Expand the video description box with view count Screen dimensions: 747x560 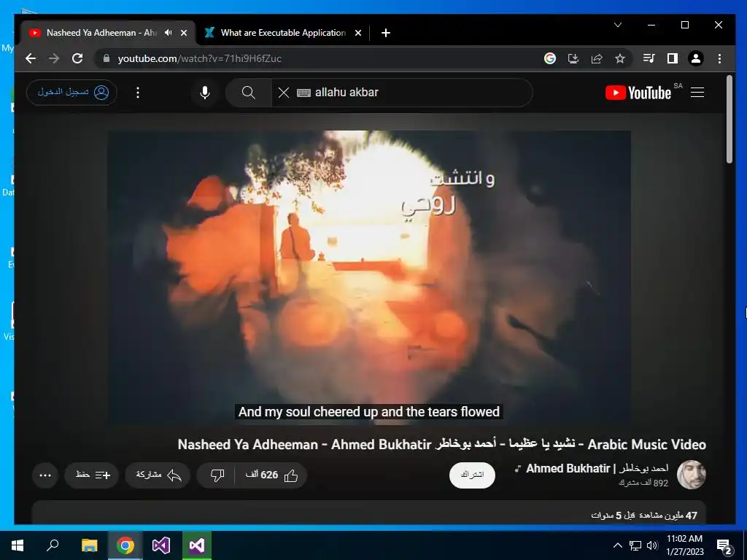click(369, 513)
